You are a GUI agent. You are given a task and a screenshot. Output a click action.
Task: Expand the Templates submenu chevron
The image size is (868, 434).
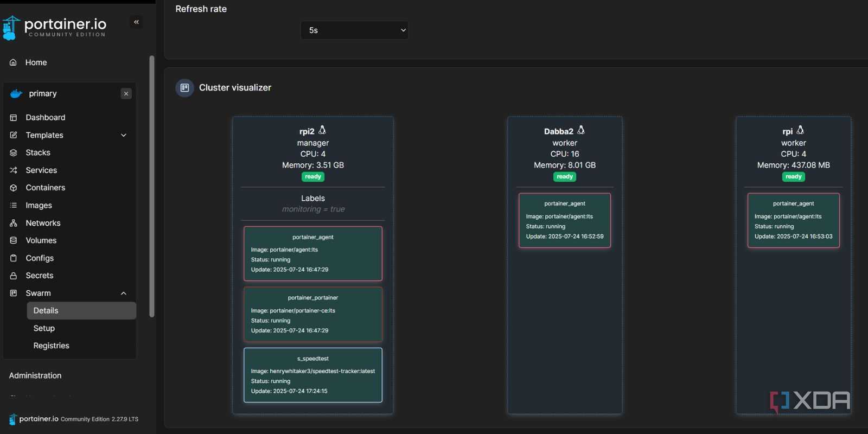(x=124, y=135)
